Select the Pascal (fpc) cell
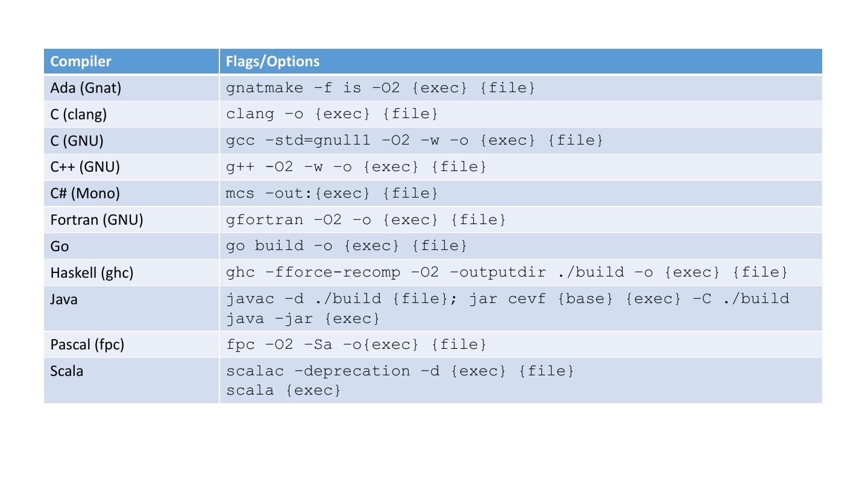Screen dimensions: 868x488 click(87, 345)
